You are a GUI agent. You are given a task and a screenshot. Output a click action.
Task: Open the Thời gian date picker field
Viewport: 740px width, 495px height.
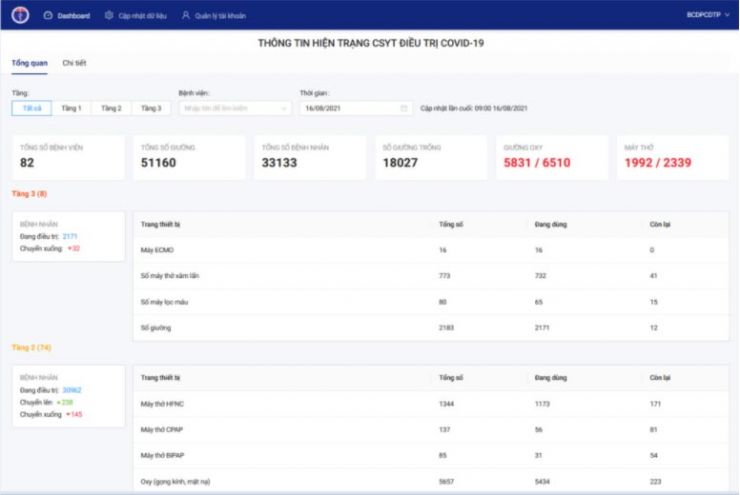tap(350, 108)
